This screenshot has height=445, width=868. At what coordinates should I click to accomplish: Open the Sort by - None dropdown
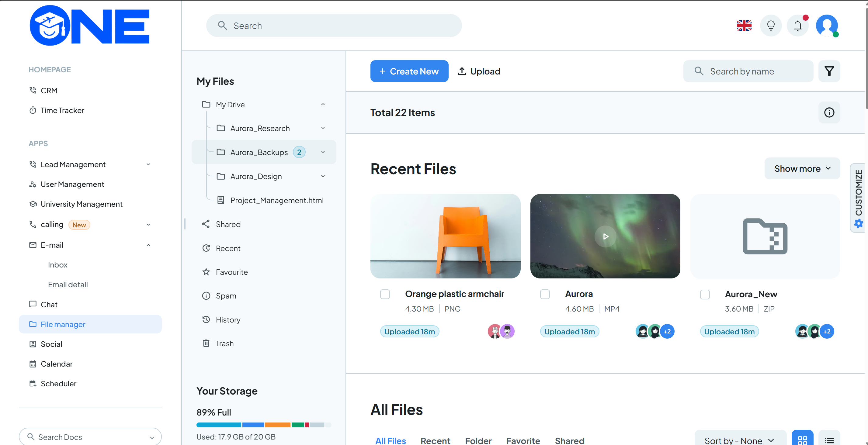740,440
